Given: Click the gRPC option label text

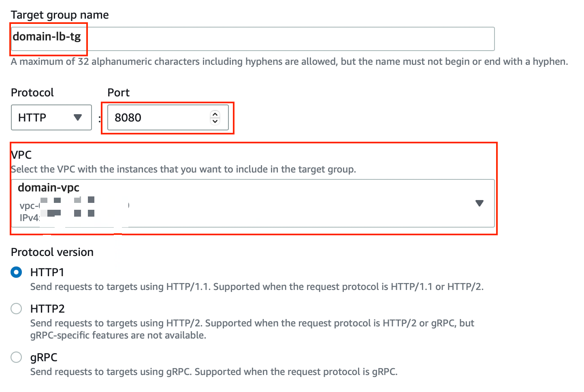Looking at the screenshot, I should 44,357.
